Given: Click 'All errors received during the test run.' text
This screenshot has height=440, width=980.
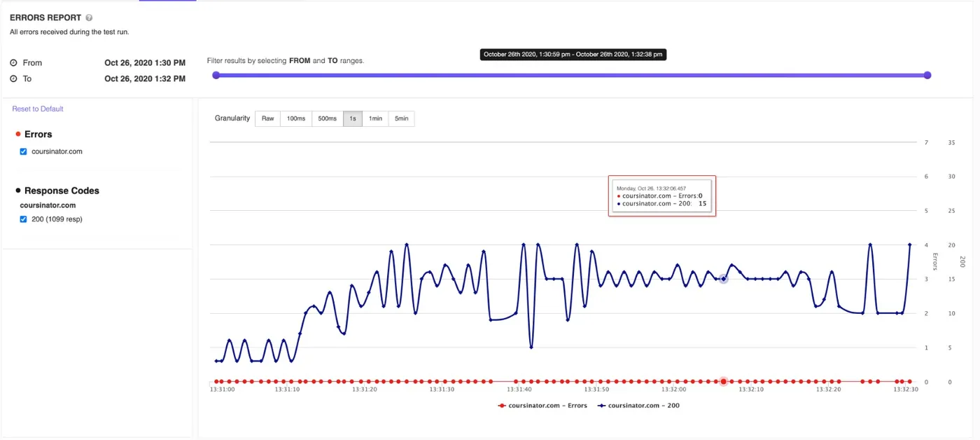Looking at the screenshot, I should 69,32.
